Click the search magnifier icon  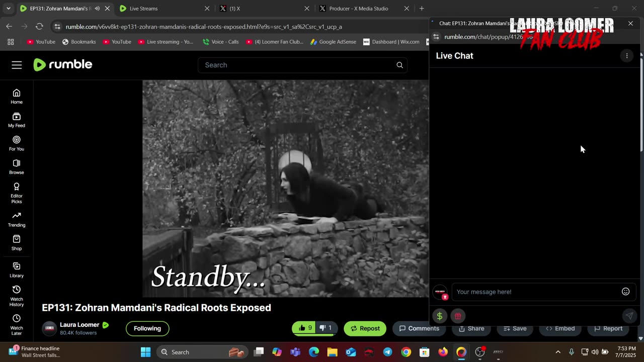pos(399,65)
